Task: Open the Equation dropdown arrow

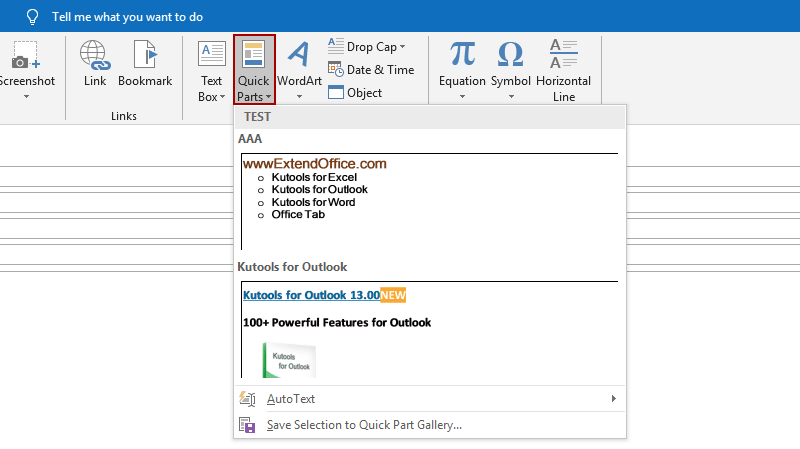Action: [x=462, y=97]
